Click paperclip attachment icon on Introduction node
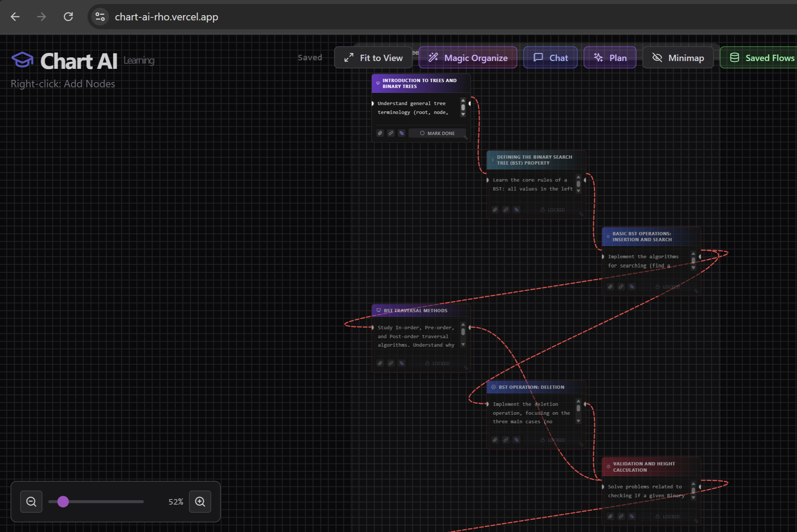The height and width of the screenshot is (532, 797). point(380,133)
